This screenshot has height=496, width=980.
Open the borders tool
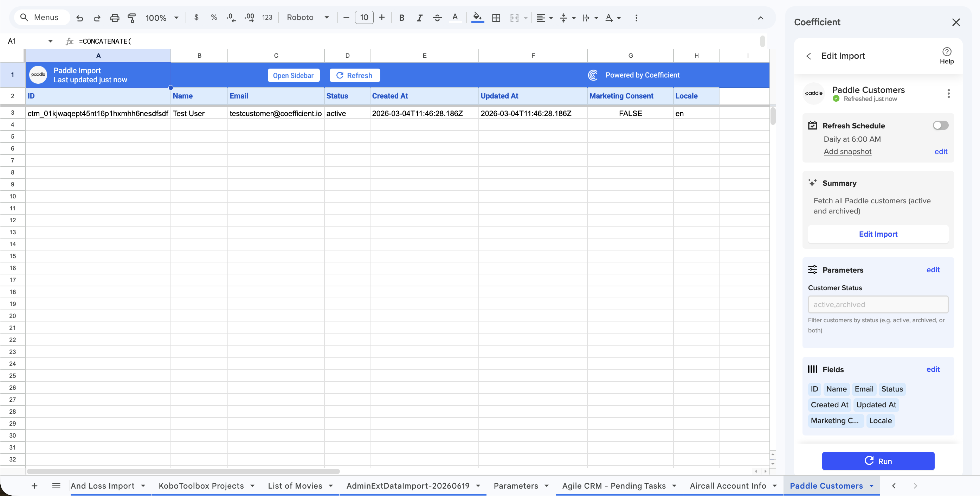click(496, 18)
